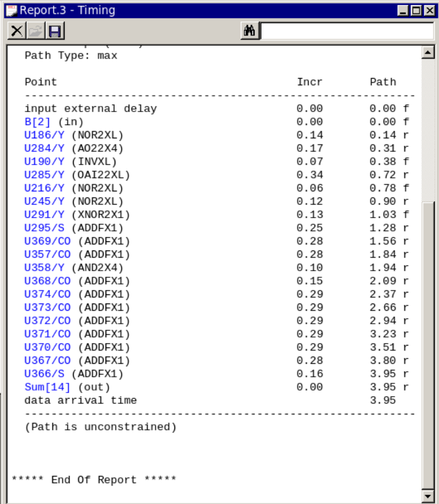Select the U372/CO link
The image size is (439, 504).
pos(48,321)
